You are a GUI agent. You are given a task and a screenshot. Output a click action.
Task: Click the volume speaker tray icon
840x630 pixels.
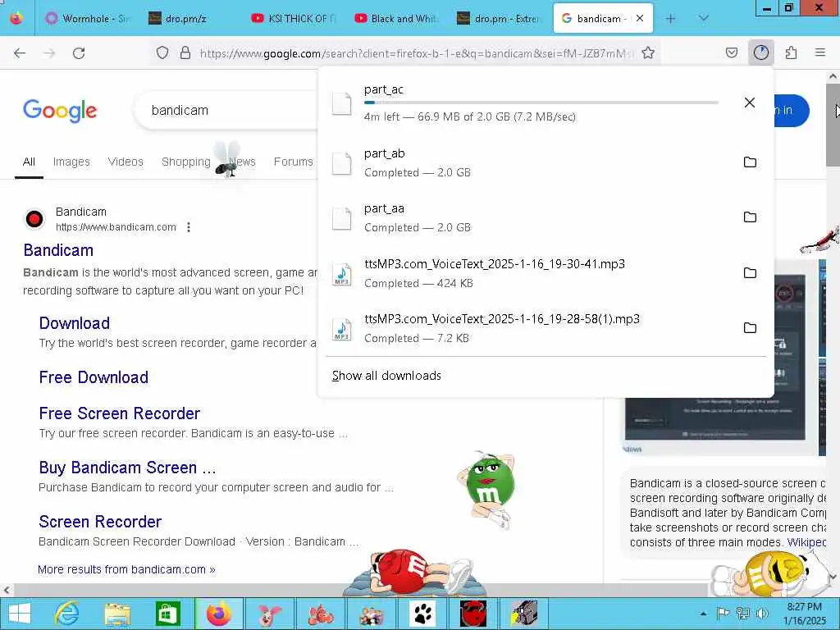(762, 614)
